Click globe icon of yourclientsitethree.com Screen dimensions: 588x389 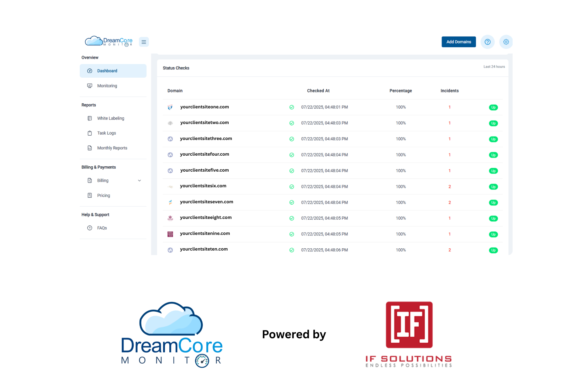point(170,139)
